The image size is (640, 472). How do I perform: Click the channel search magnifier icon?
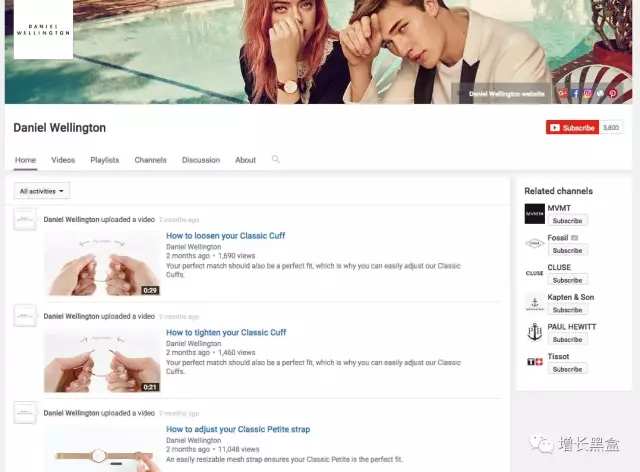[276, 159]
